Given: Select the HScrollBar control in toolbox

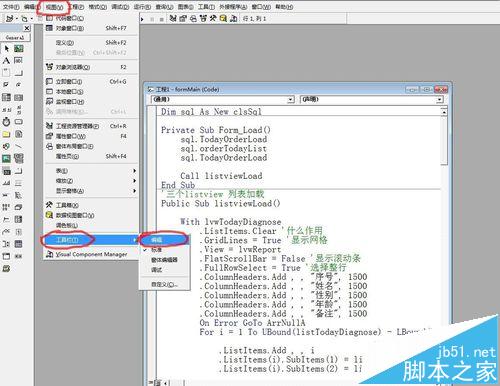Looking at the screenshot, I should 6,109.
